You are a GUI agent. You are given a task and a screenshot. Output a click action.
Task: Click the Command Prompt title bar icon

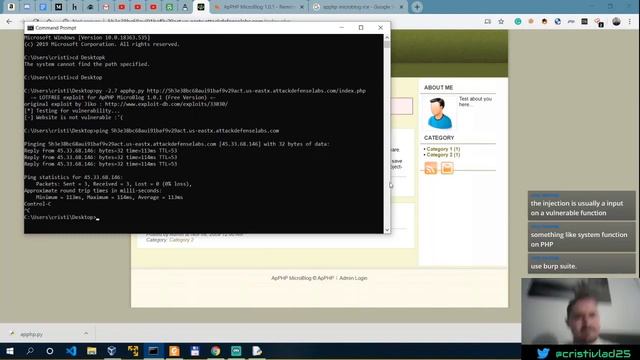31,28
